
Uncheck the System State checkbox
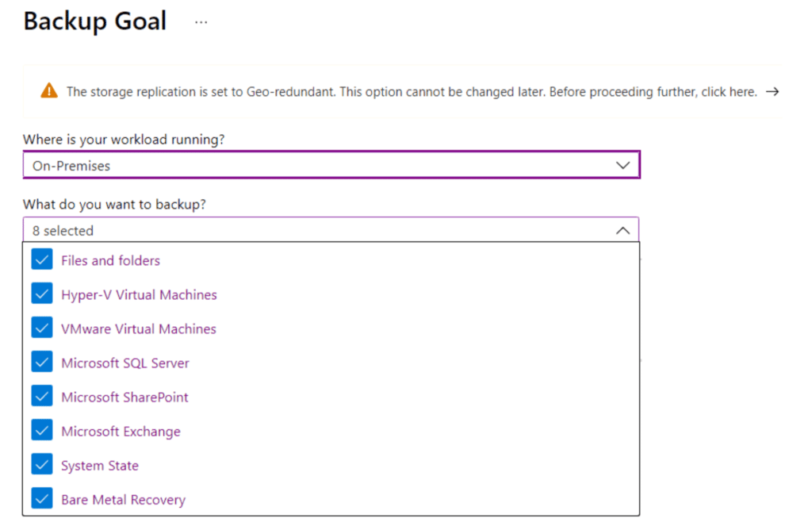tap(42, 465)
